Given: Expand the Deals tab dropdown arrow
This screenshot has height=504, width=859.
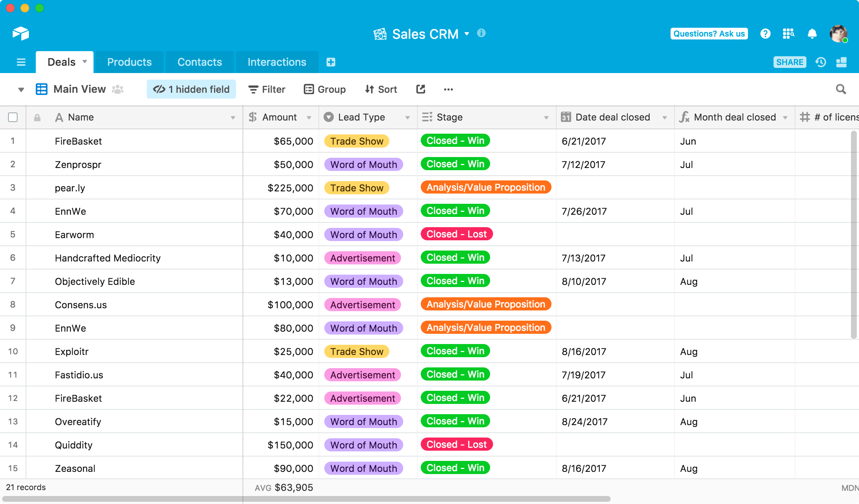Looking at the screenshot, I should (84, 62).
